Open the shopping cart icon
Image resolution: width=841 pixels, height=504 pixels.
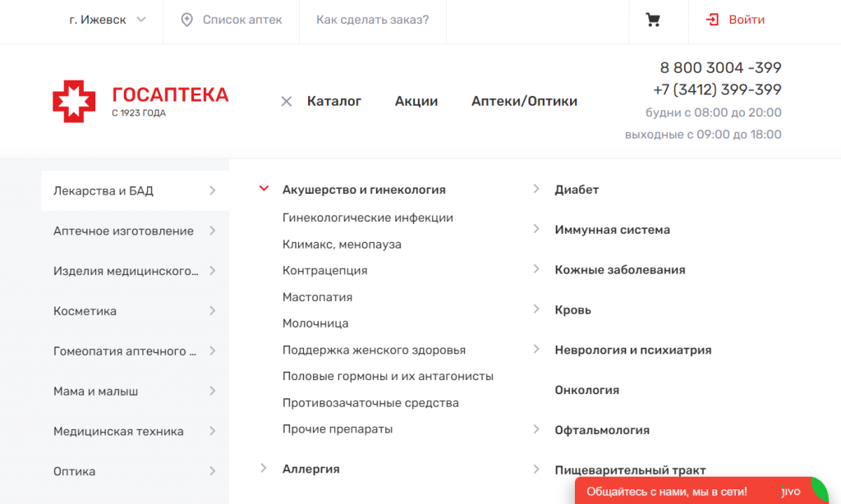pos(653,20)
